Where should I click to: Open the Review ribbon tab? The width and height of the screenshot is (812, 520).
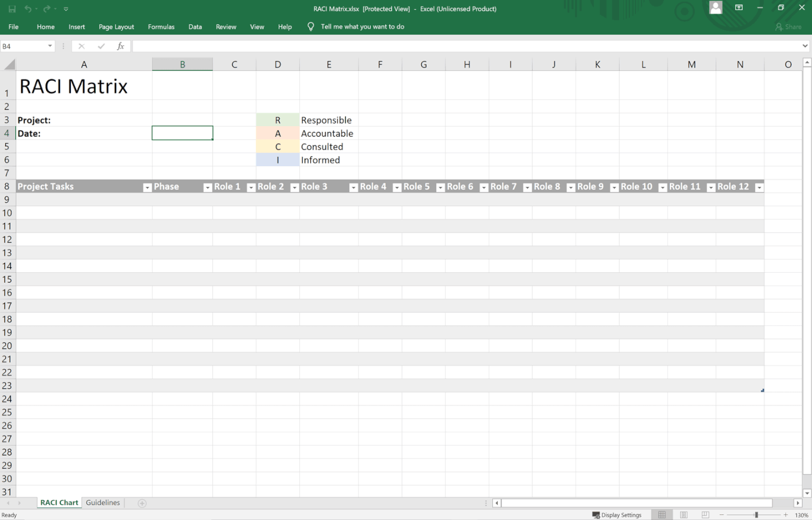pyautogui.click(x=226, y=26)
